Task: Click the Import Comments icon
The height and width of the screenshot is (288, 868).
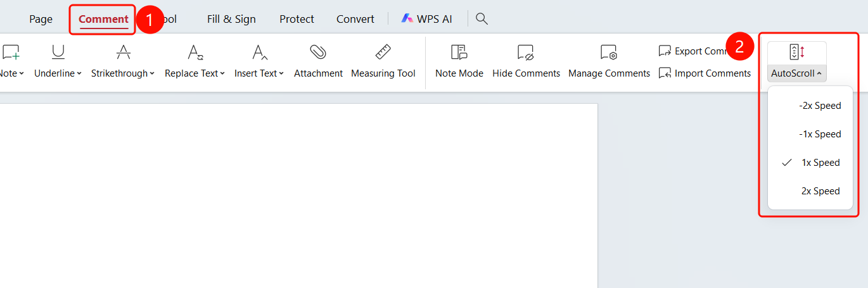Action: 665,73
